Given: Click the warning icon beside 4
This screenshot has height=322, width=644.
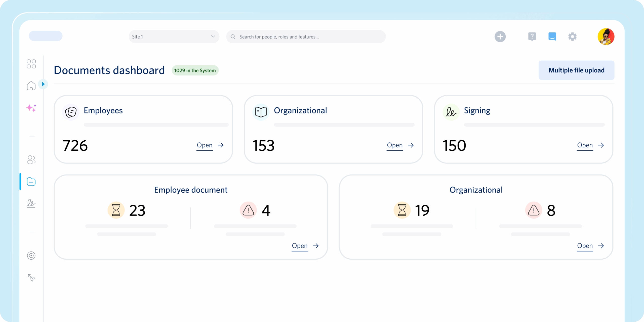Looking at the screenshot, I should [248, 210].
